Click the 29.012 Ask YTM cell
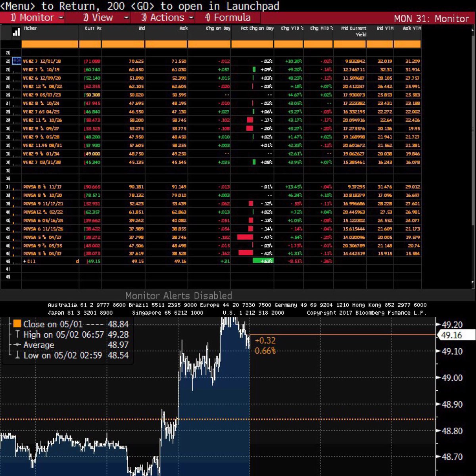The width and height of the screenshot is (476, 476). tap(413, 187)
